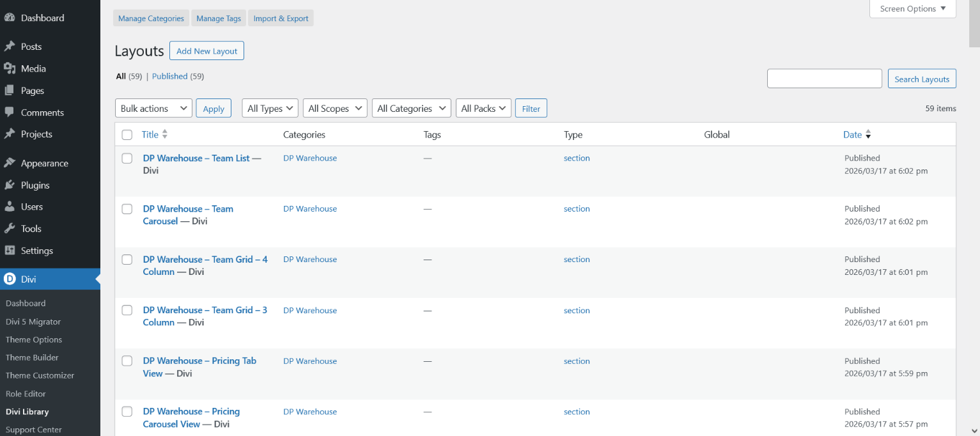Open the All Scopes filter dropdown
Viewport: 980px width, 436px height.
[x=335, y=109]
